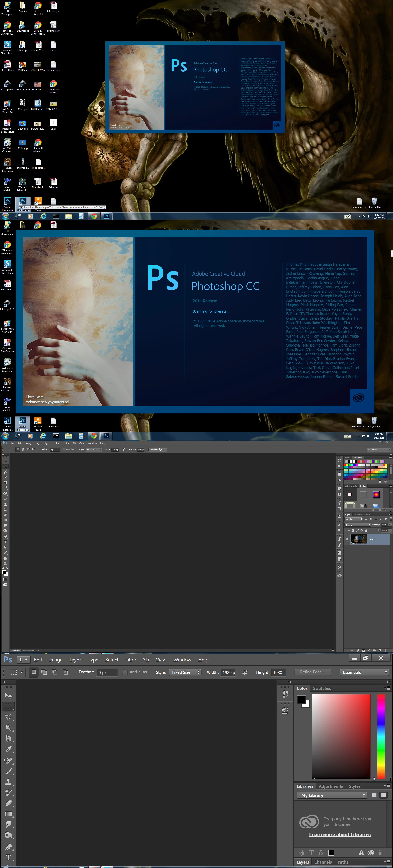
Task: Toggle lock all padlock in the Layers panel
Action: (x=366, y=531)
